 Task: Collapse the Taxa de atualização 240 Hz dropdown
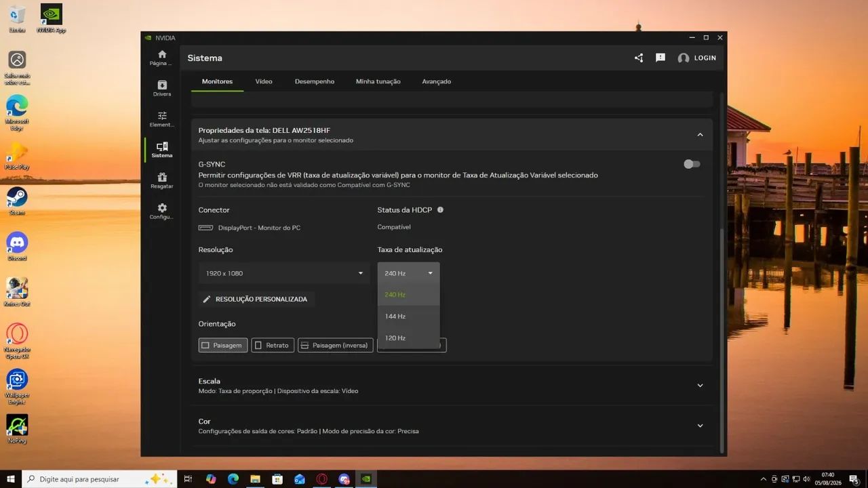click(409, 273)
